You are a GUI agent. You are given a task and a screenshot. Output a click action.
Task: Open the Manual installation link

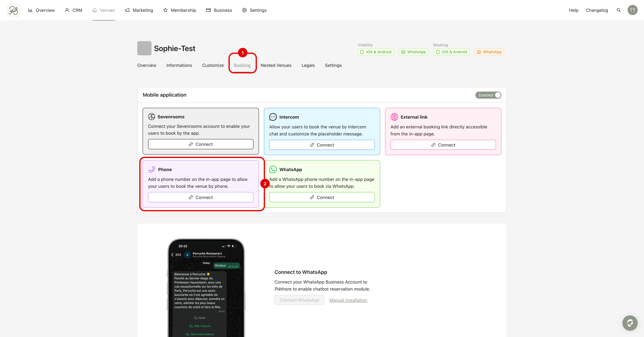coord(348,300)
